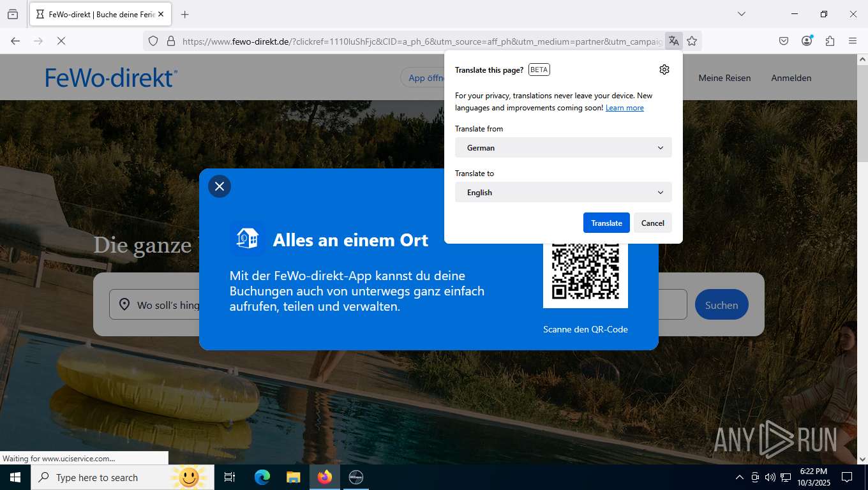Image resolution: width=868 pixels, height=490 pixels.
Task: Close the Alles an einem Ort popup
Action: (x=220, y=186)
